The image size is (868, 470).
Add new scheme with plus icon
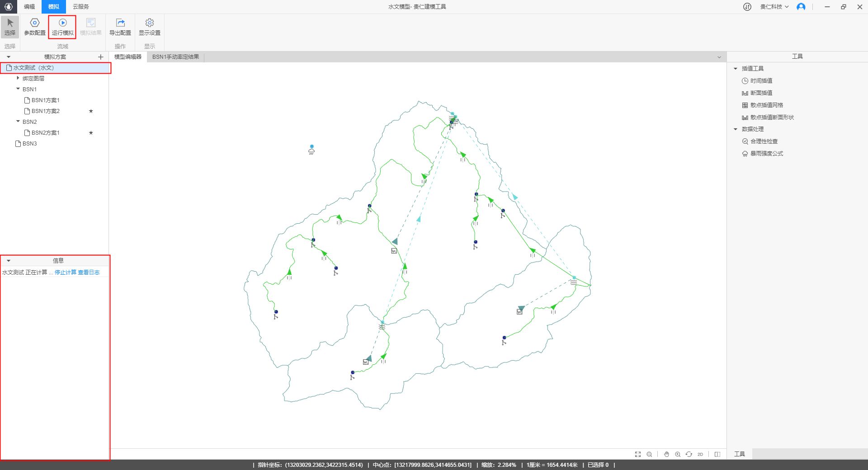click(x=100, y=57)
